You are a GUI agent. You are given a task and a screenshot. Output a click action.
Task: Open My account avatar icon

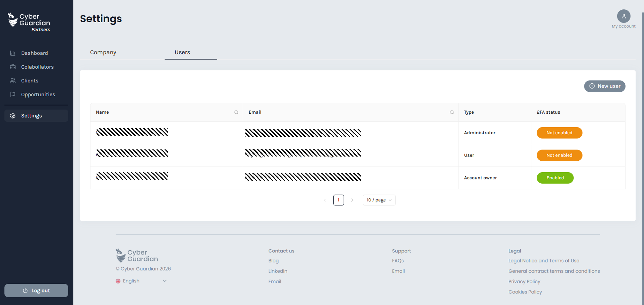623,16
